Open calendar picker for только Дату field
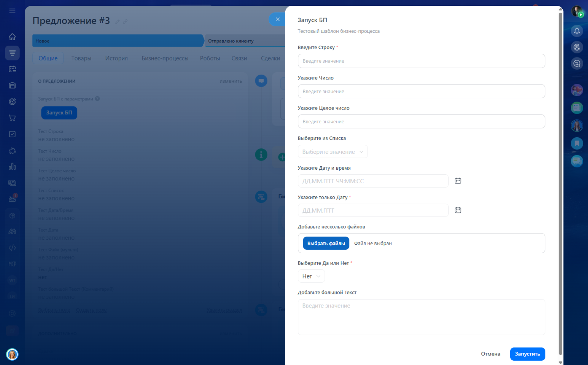 click(458, 210)
